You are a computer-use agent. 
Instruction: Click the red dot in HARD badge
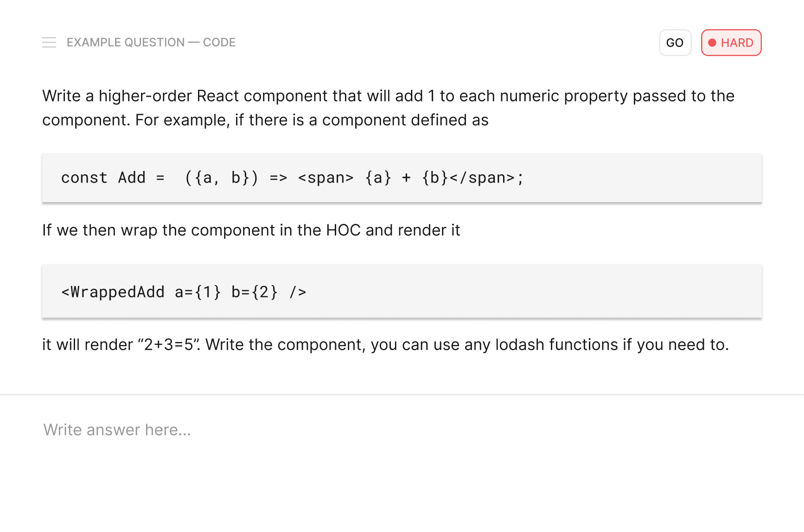(712, 43)
